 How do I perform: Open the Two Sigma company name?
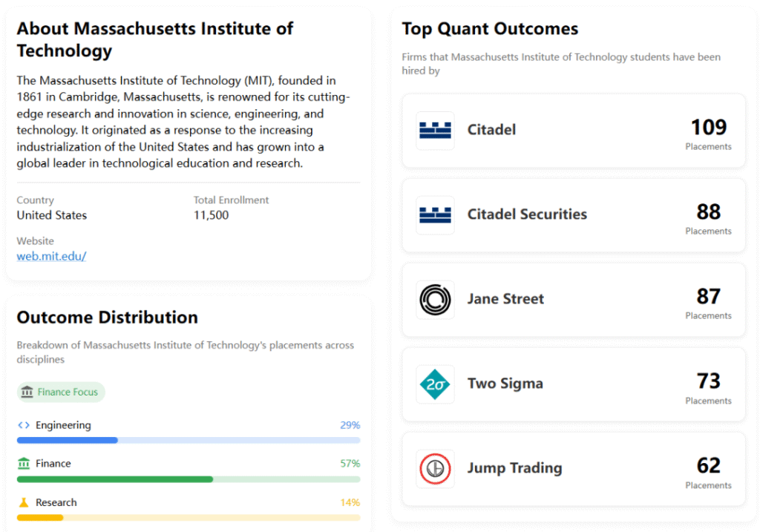click(x=505, y=384)
